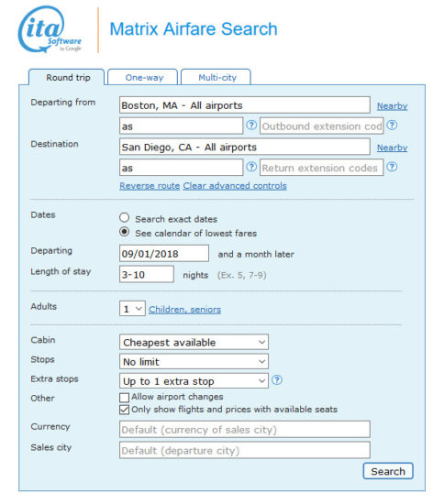Image resolution: width=433 pixels, height=504 pixels.
Task: Click the Reverse route link
Action: (150, 186)
